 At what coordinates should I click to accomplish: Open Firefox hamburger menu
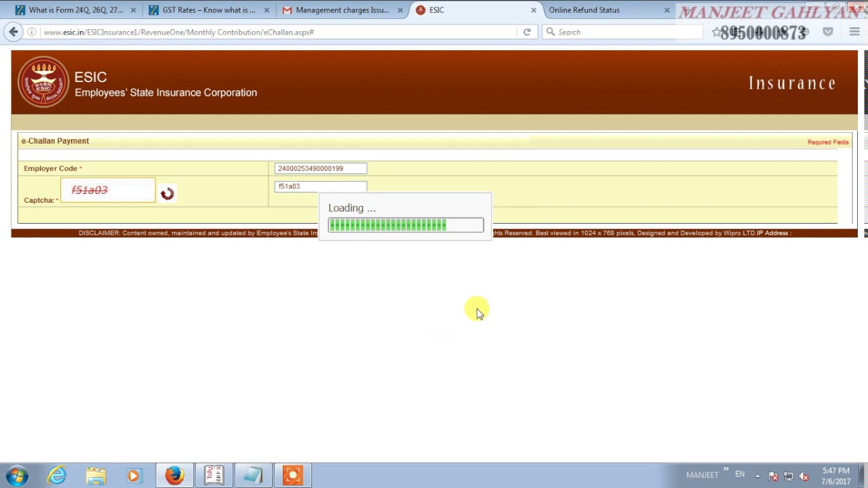click(854, 32)
